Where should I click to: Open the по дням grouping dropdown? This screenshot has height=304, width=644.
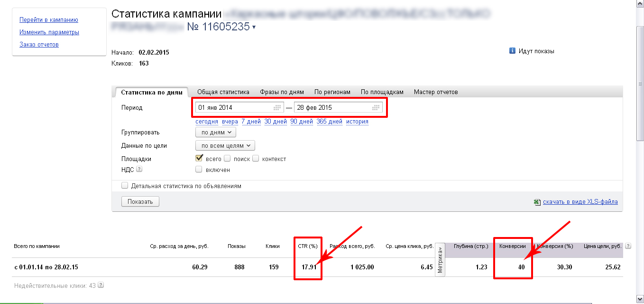(216, 132)
